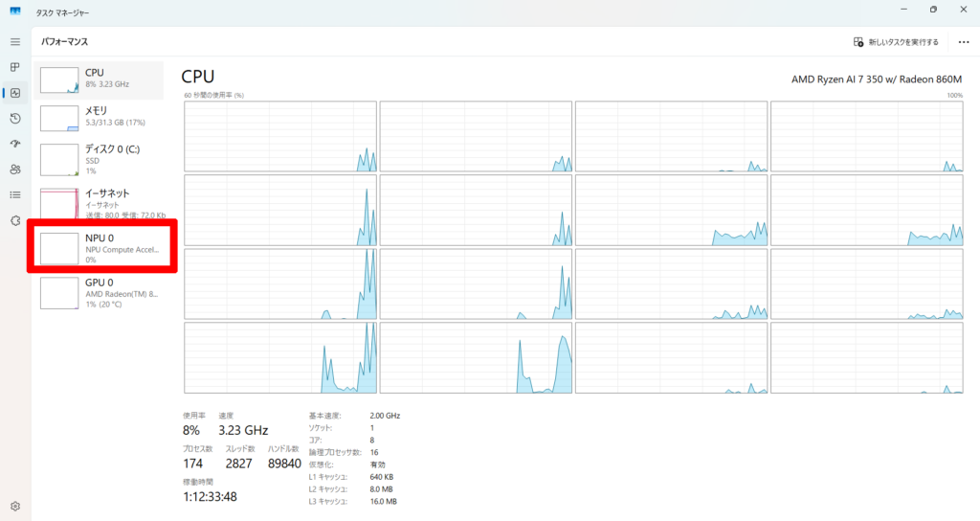
Task: Select the Performance page icon
Action: click(x=14, y=93)
